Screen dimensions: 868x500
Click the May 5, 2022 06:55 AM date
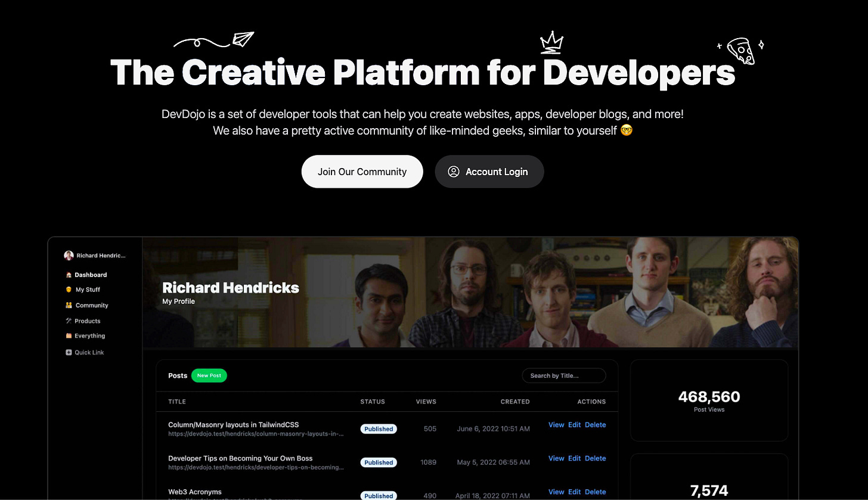point(493,462)
